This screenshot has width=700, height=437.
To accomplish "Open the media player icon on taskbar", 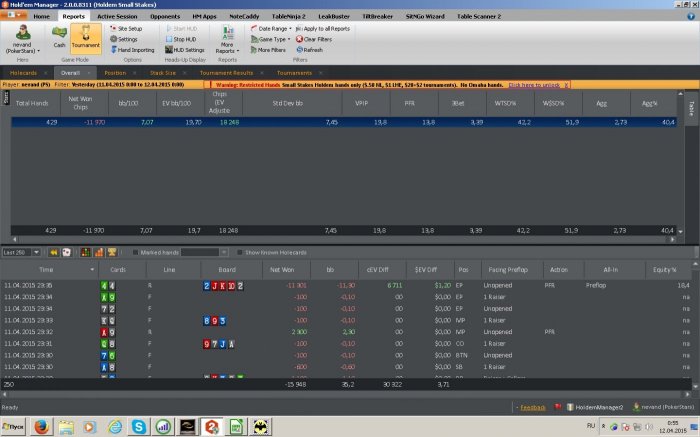I will coord(89,427).
